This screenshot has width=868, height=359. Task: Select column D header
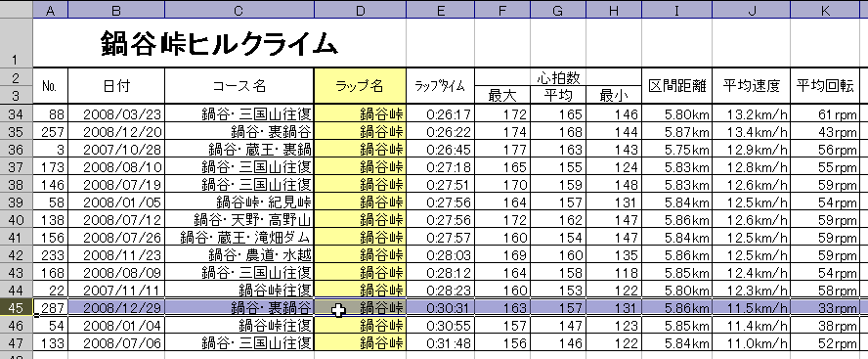click(x=361, y=11)
